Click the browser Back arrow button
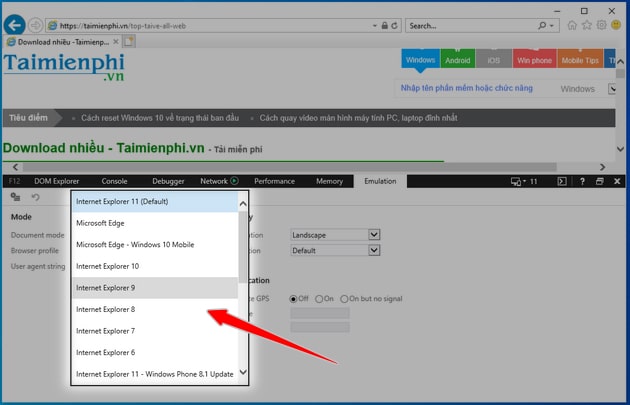 point(14,24)
